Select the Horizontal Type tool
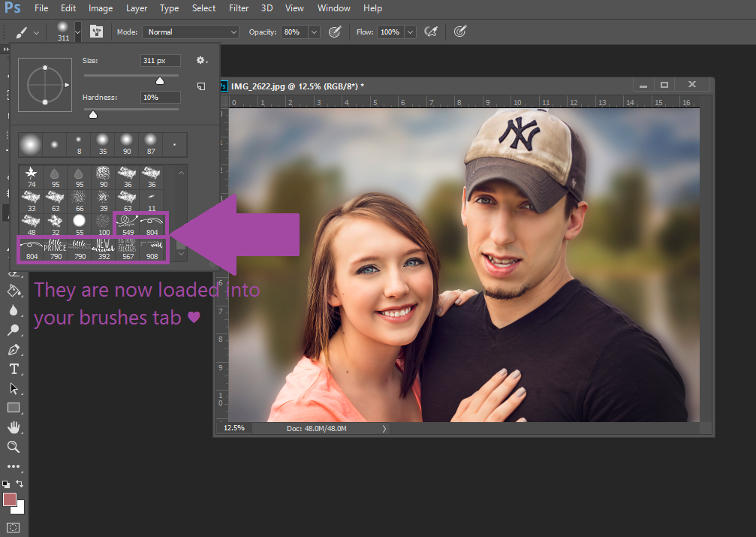Viewport: 756px width, 537px height. click(x=14, y=369)
